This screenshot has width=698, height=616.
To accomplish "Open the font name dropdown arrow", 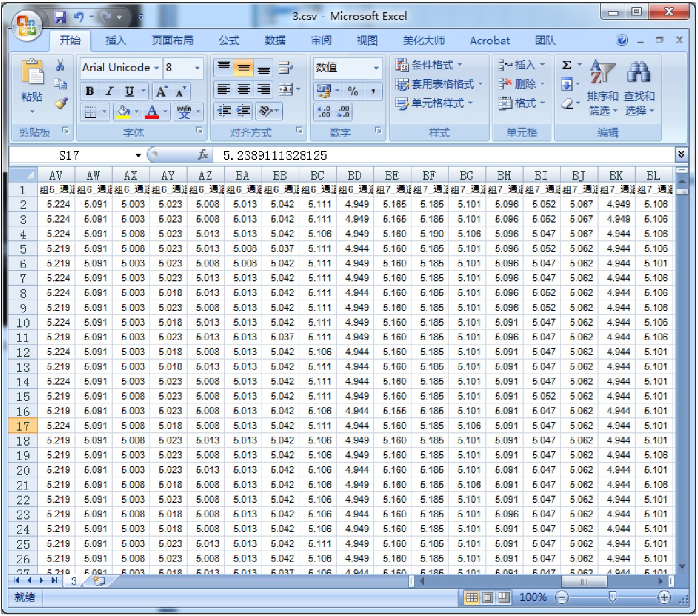I will click(157, 68).
